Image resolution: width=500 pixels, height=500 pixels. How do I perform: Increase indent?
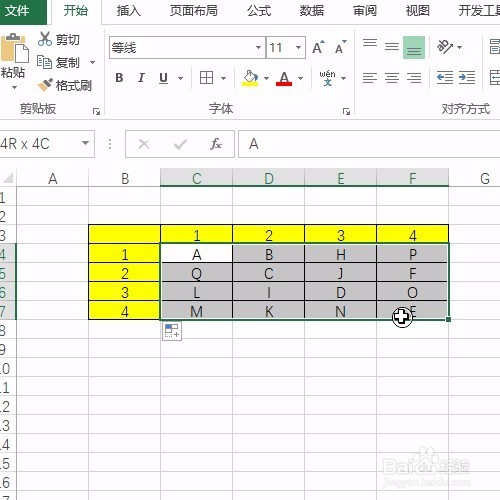point(467,78)
